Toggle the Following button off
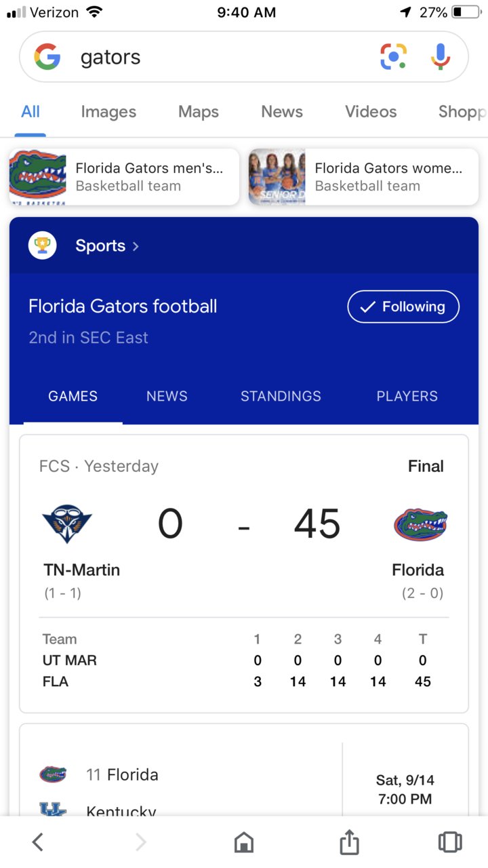Image resolution: width=488 pixels, height=868 pixels. coord(403,307)
